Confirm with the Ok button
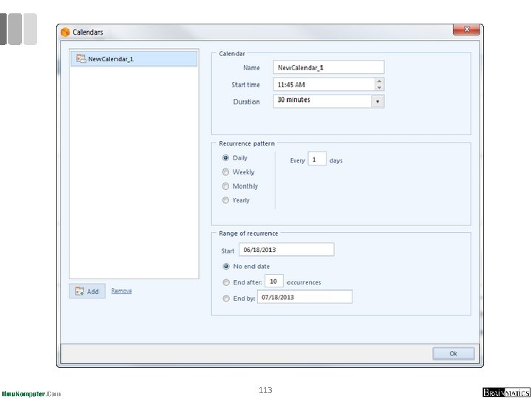532x399 pixels. 454,353
